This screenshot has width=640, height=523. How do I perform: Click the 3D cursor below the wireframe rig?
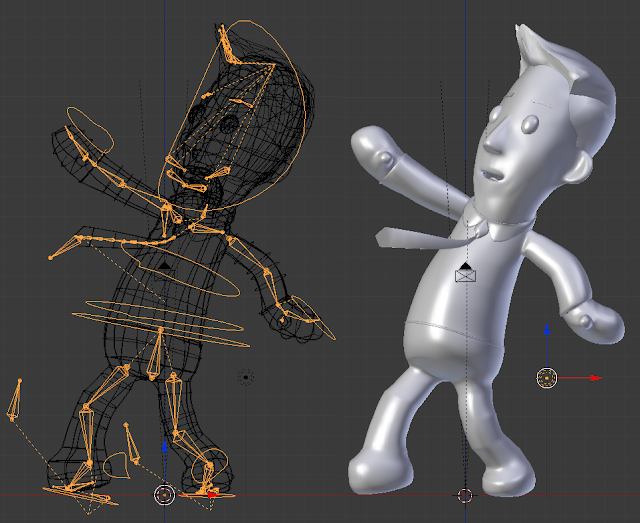(x=164, y=495)
